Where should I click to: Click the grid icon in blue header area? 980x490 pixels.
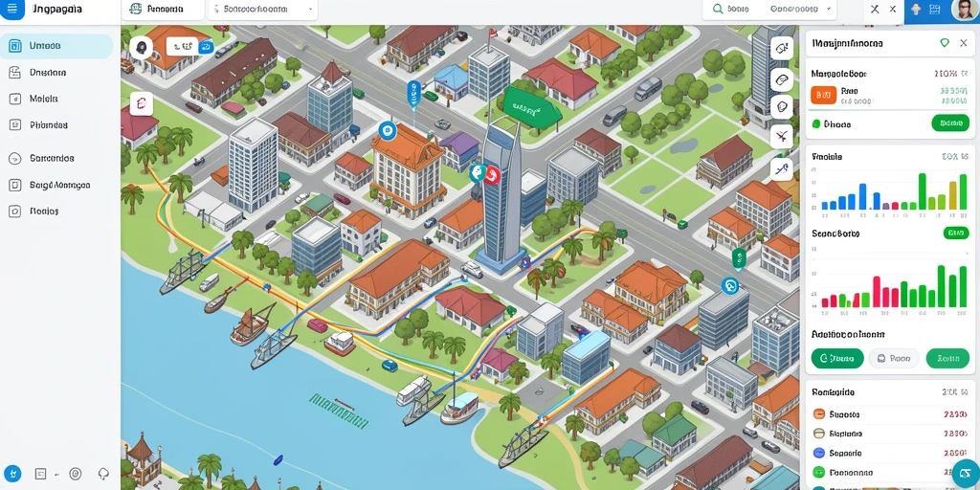pos(935,10)
